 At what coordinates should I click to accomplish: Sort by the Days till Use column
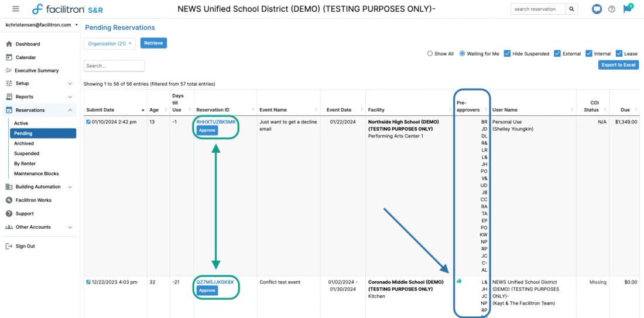click(181, 102)
